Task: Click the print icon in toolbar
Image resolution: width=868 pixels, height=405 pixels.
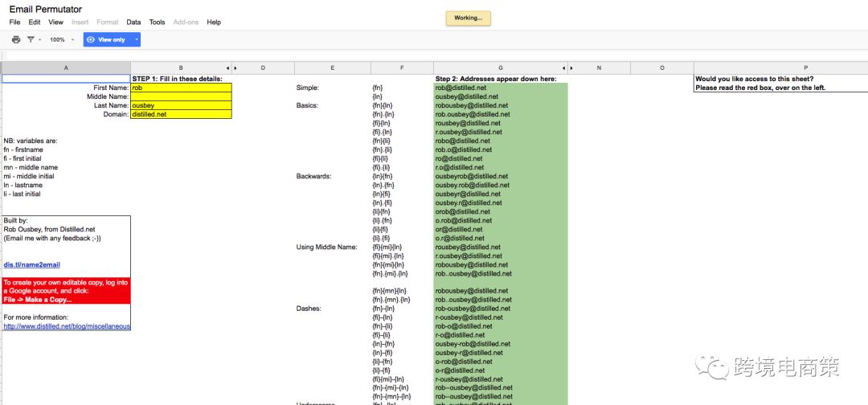Action: tap(16, 39)
